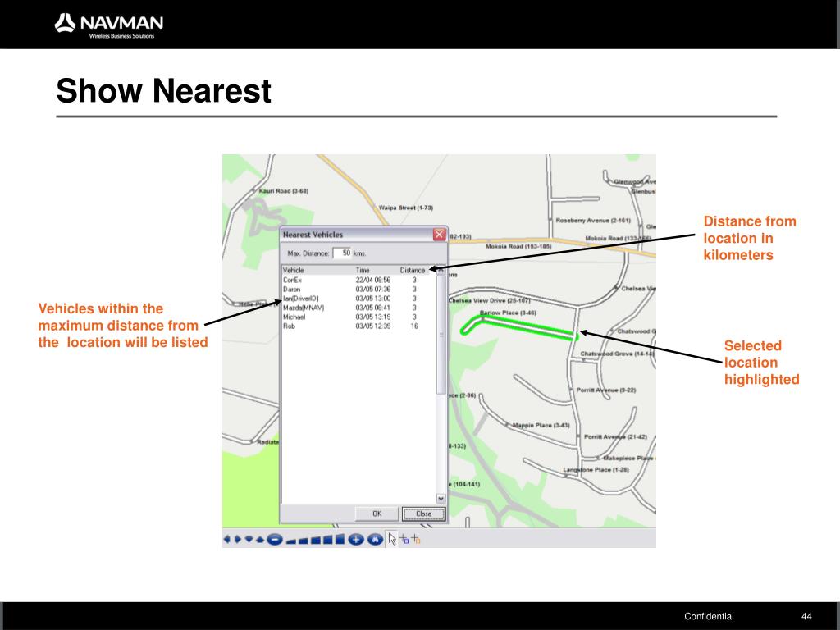840x630 pixels.
Task: Click the Porritt Avenue (9-22) map label
Action: click(x=606, y=390)
